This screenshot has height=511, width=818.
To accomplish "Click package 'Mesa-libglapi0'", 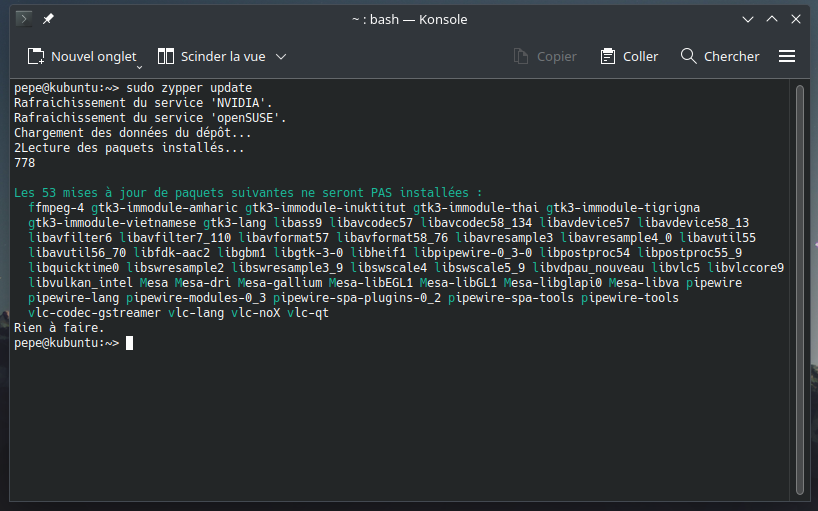I will 553,283.
